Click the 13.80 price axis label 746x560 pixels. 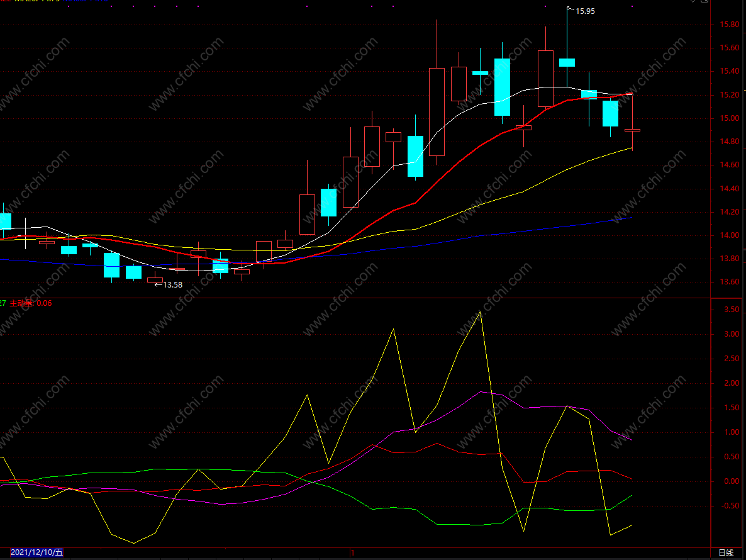click(x=730, y=259)
